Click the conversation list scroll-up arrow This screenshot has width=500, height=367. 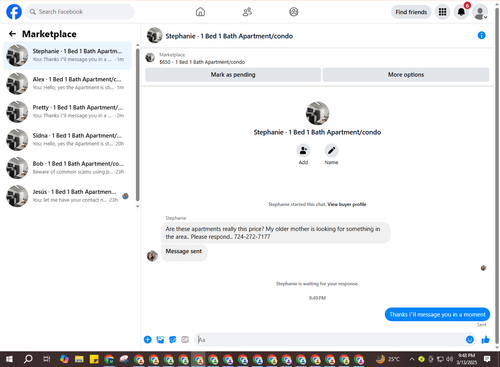pos(137,45)
